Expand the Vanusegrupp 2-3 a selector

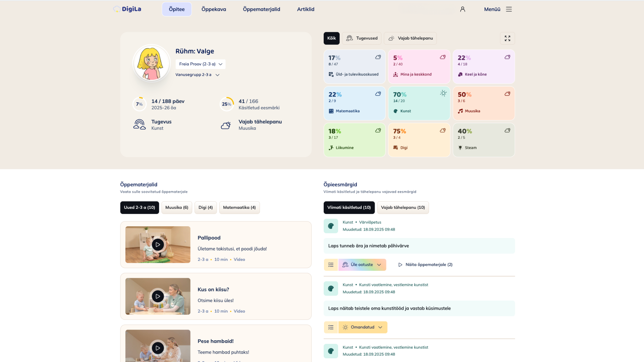pos(197,75)
